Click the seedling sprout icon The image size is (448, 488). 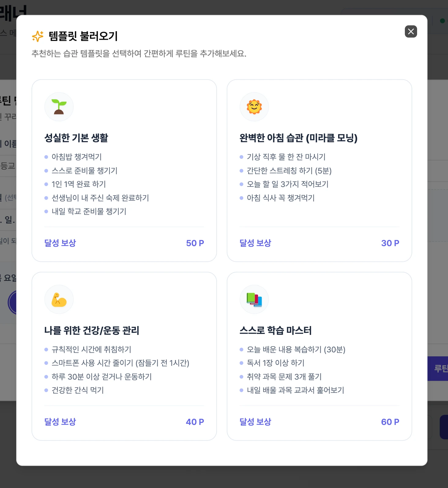59,107
